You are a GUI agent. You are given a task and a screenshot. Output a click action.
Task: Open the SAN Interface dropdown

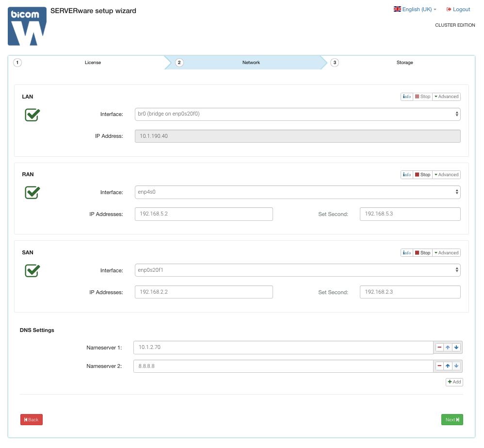(298, 270)
